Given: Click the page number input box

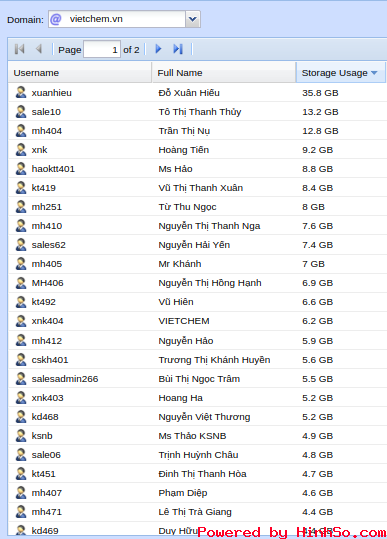Looking at the screenshot, I should click(x=102, y=50).
